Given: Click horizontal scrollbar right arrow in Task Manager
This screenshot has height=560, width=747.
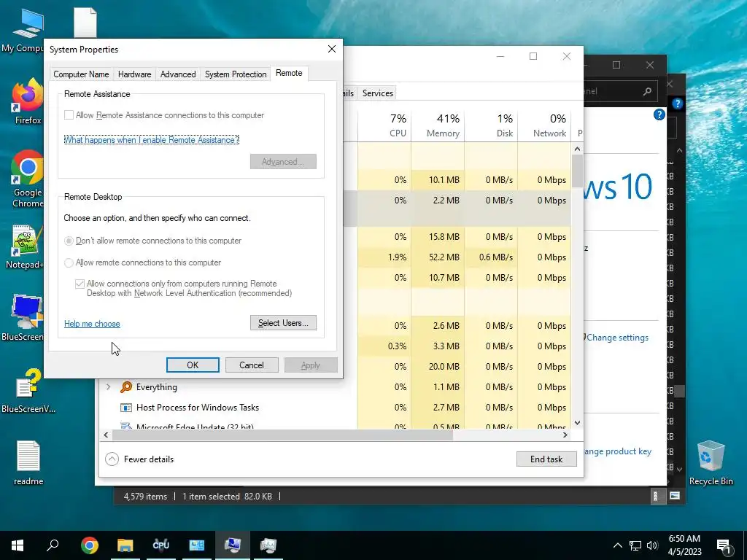Looking at the screenshot, I should point(565,435).
